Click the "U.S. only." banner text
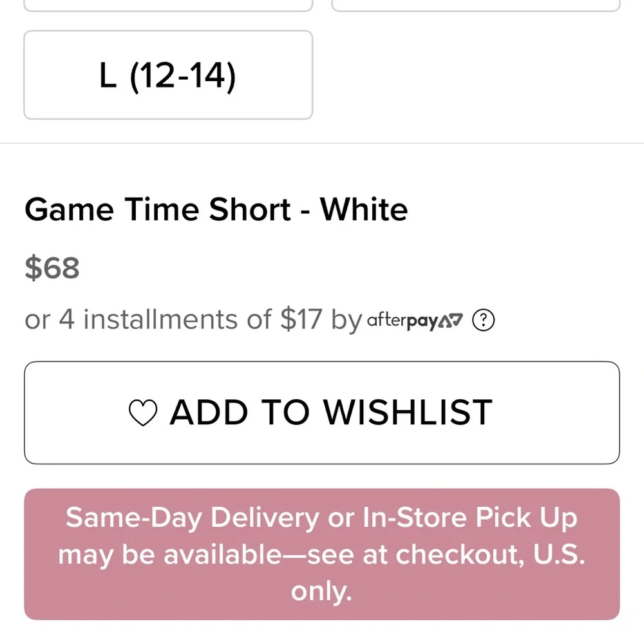 tap(322, 591)
